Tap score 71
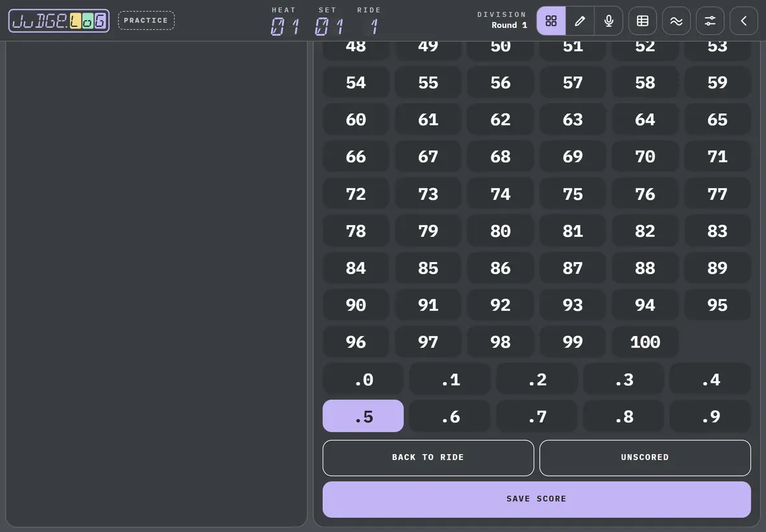Viewport: 766px width, 532px height. point(717,156)
